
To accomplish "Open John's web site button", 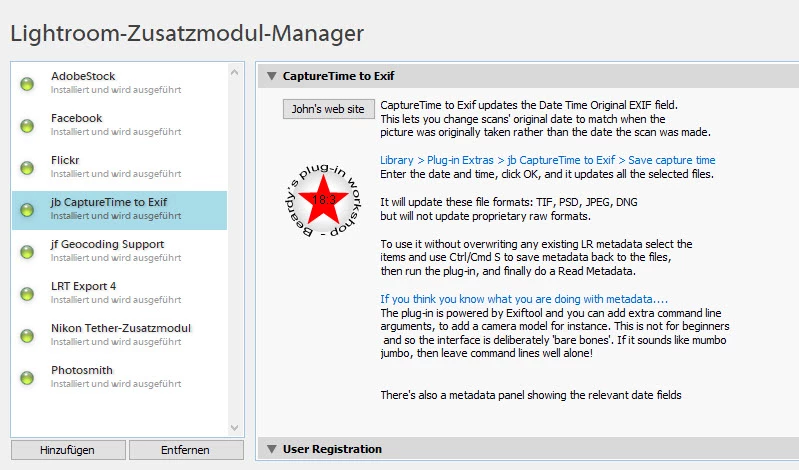I will point(329,109).
